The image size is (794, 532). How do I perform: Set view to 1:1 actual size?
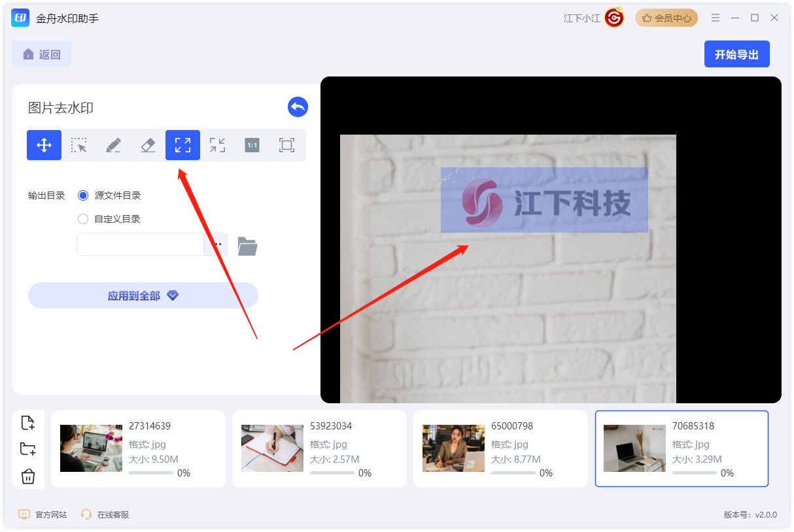252,145
